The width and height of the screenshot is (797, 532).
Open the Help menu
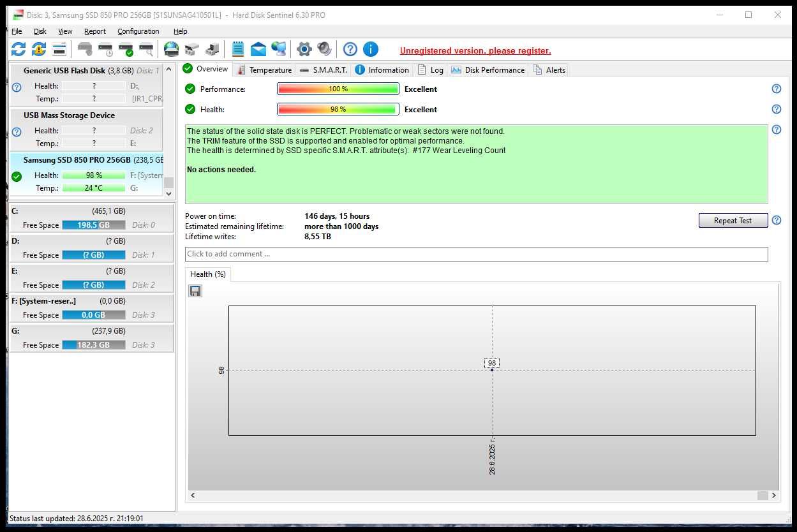[181, 31]
